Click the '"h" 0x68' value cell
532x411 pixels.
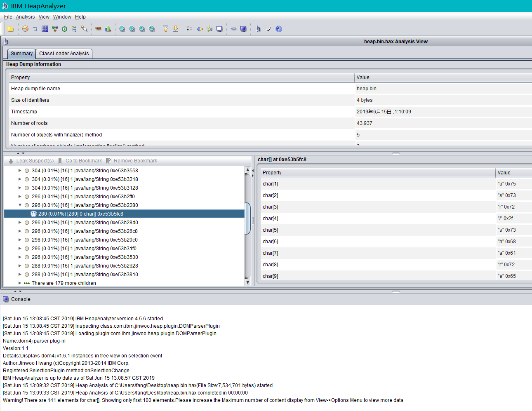click(x=514, y=242)
